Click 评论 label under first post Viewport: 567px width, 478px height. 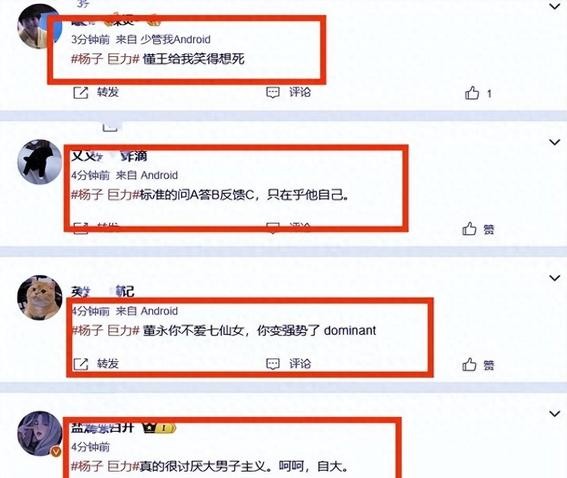tap(300, 92)
